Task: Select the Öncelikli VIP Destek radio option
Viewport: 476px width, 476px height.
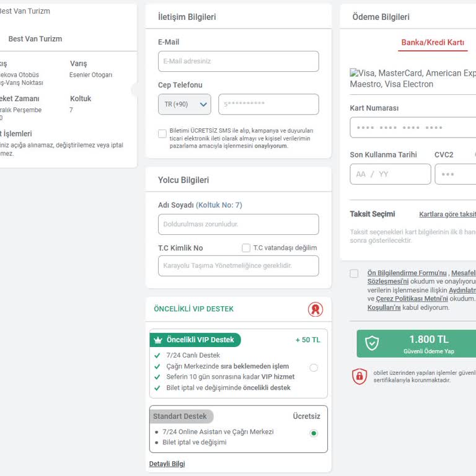Action: [314, 368]
